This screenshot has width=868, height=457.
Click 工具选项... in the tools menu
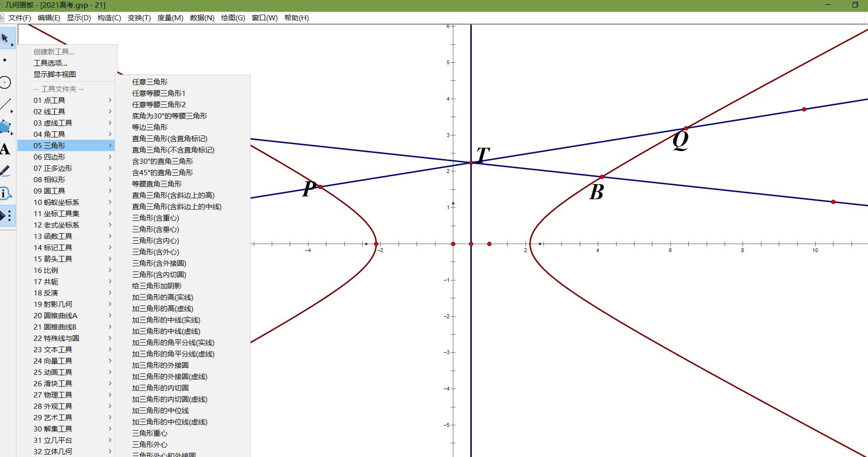click(50, 63)
